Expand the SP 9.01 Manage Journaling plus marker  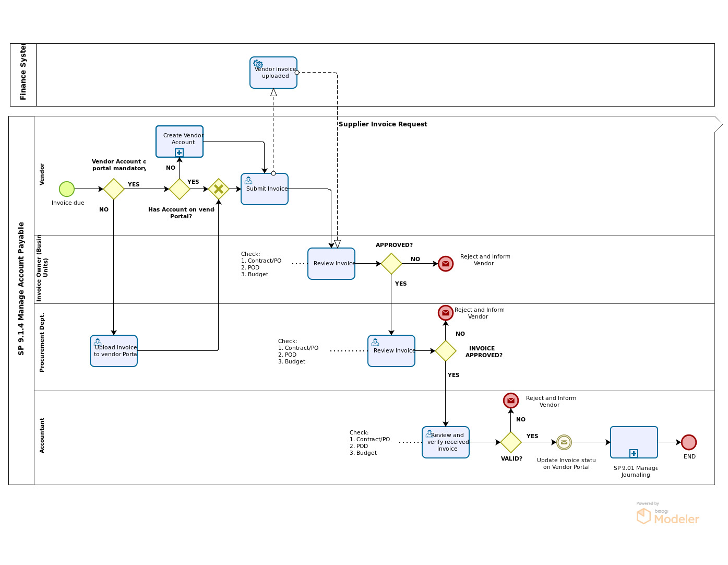(634, 453)
